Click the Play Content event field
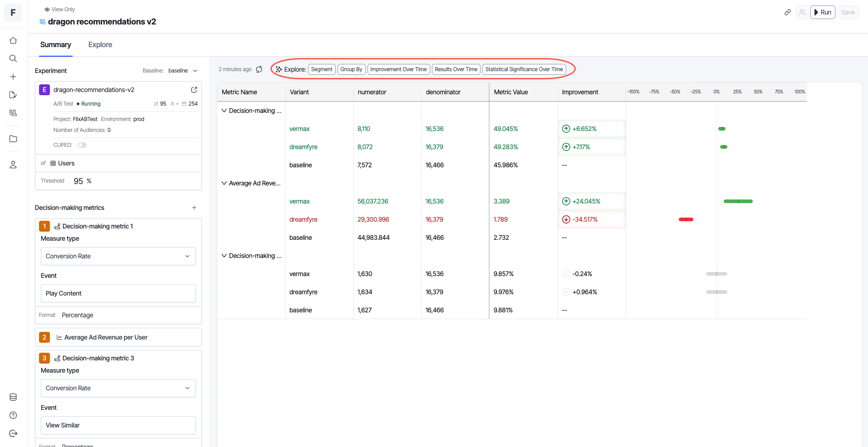The height and width of the screenshot is (447, 868). (x=118, y=293)
